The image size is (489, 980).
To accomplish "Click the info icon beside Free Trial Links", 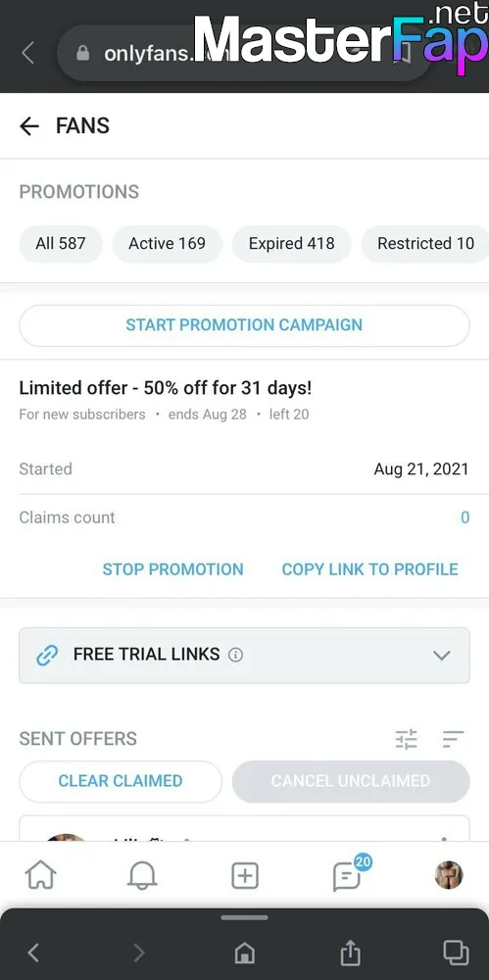I will pyautogui.click(x=236, y=655).
